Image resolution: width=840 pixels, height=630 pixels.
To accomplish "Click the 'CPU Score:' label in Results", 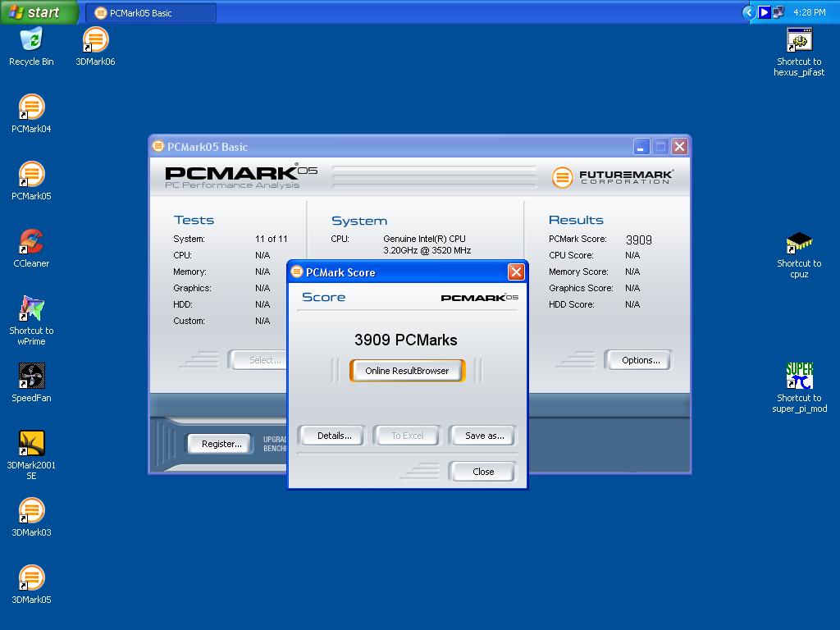I will [571, 256].
